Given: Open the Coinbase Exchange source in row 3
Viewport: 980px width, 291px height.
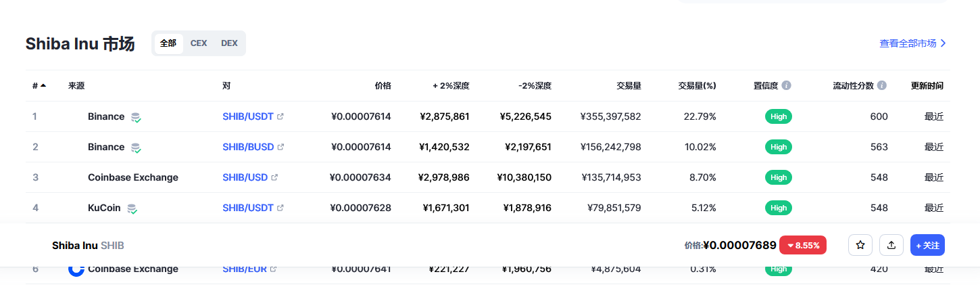Looking at the screenshot, I should coord(133,177).
